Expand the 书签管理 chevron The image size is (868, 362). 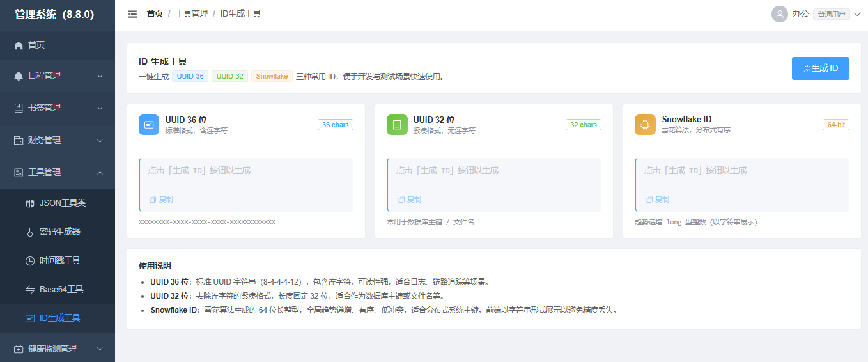coord(100,108)
